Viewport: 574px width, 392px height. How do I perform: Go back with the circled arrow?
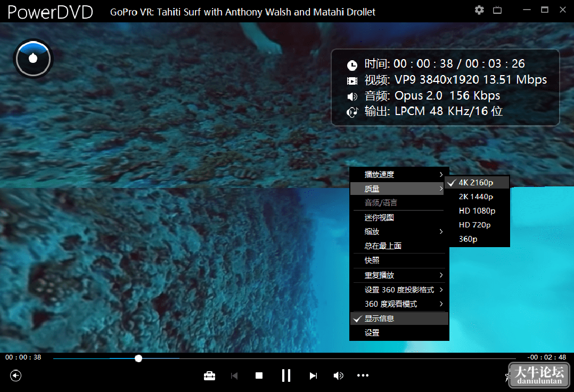pyautogui.click(x=16, y=375)
